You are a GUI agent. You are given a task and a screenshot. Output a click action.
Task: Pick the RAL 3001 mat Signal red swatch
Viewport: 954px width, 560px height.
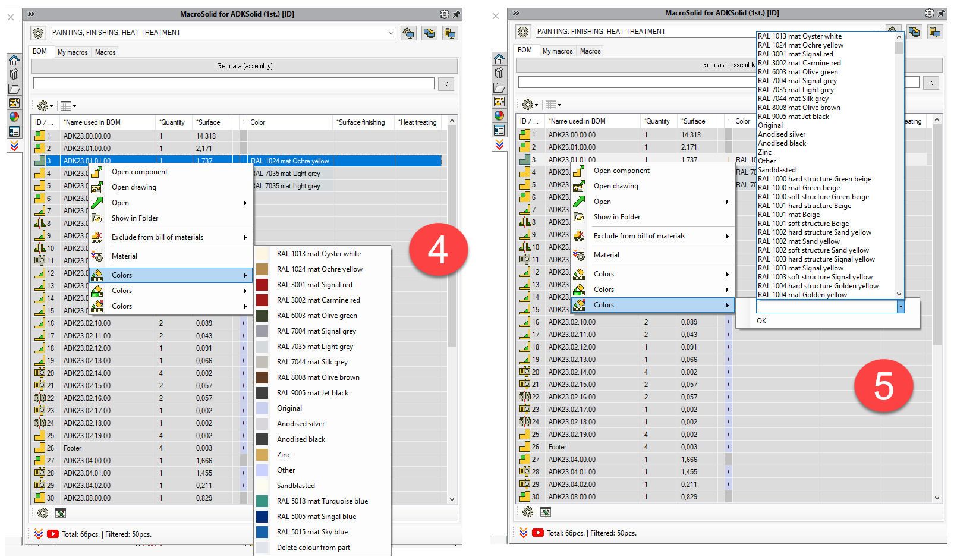click(x=262, y=285)
